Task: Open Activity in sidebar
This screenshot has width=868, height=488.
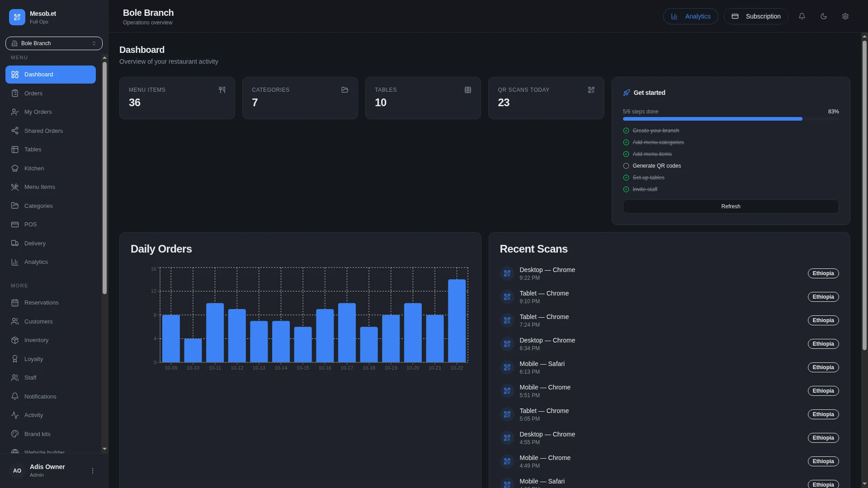Action: point(51,415)
